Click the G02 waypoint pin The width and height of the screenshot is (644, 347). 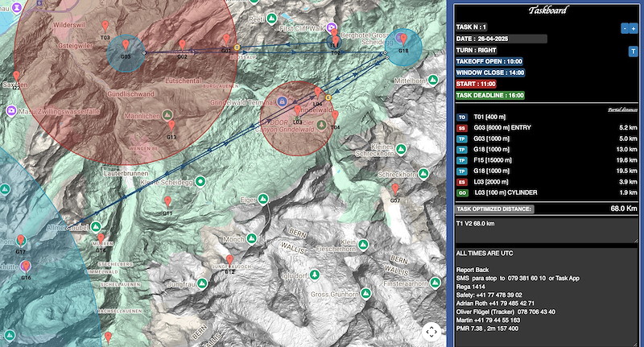click(182, 45)
